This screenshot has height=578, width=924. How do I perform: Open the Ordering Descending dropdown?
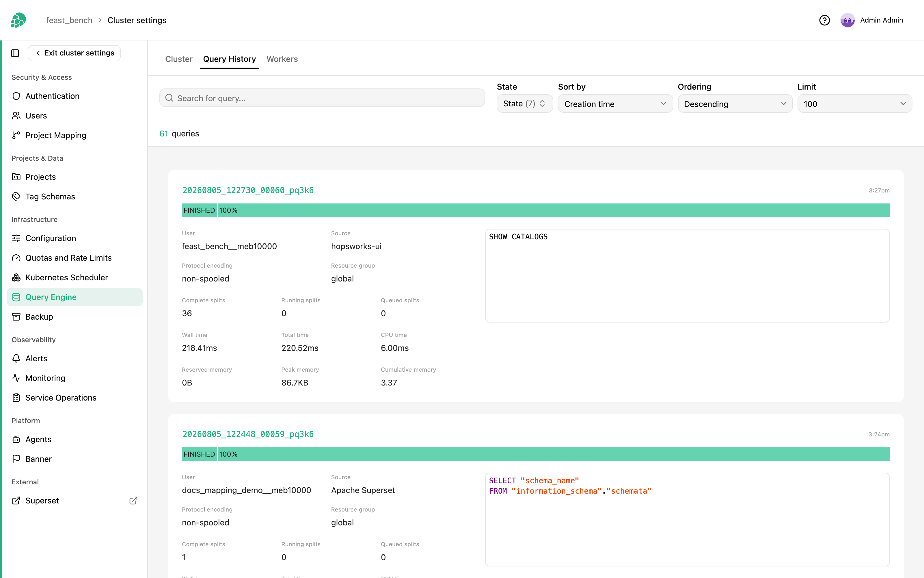735,103
